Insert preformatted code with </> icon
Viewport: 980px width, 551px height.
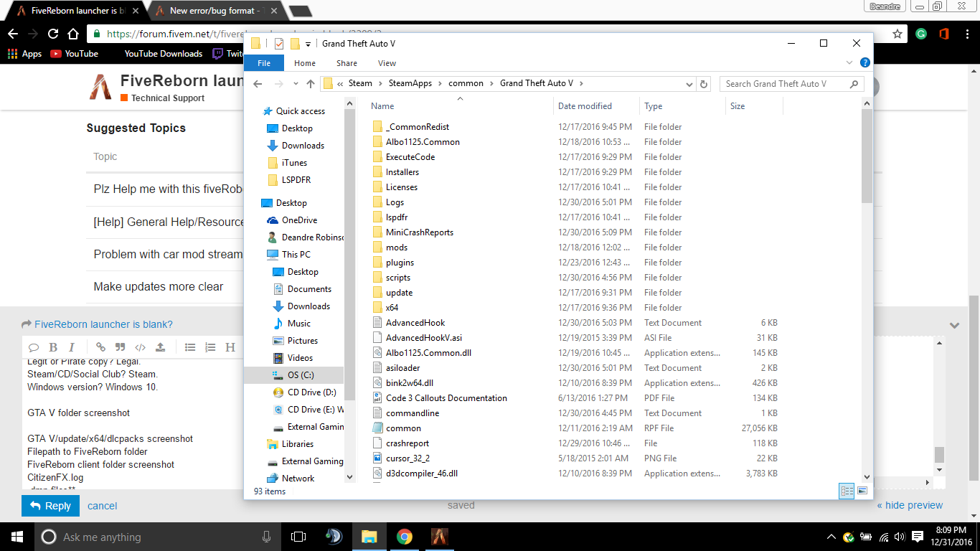[141, 347]
